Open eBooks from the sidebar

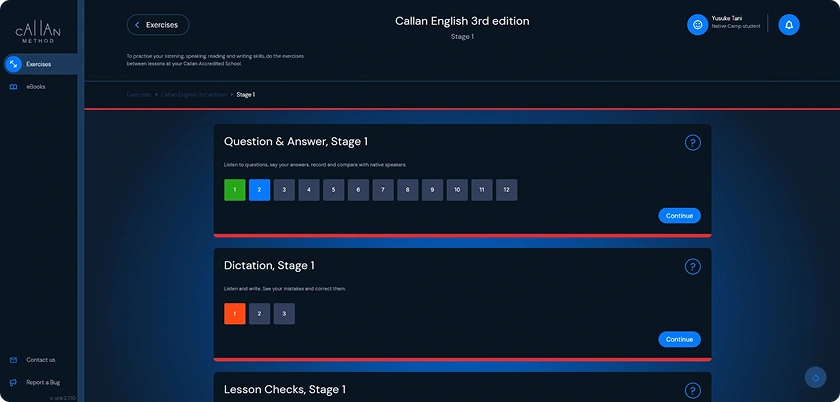34,87
